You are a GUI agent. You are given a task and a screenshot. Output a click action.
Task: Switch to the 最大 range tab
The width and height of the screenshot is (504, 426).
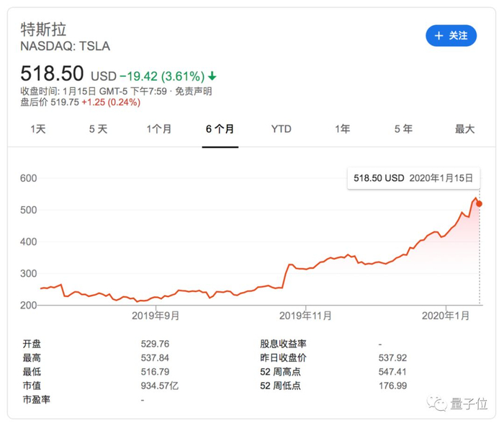pyautogui.click(x=464, y=129)
